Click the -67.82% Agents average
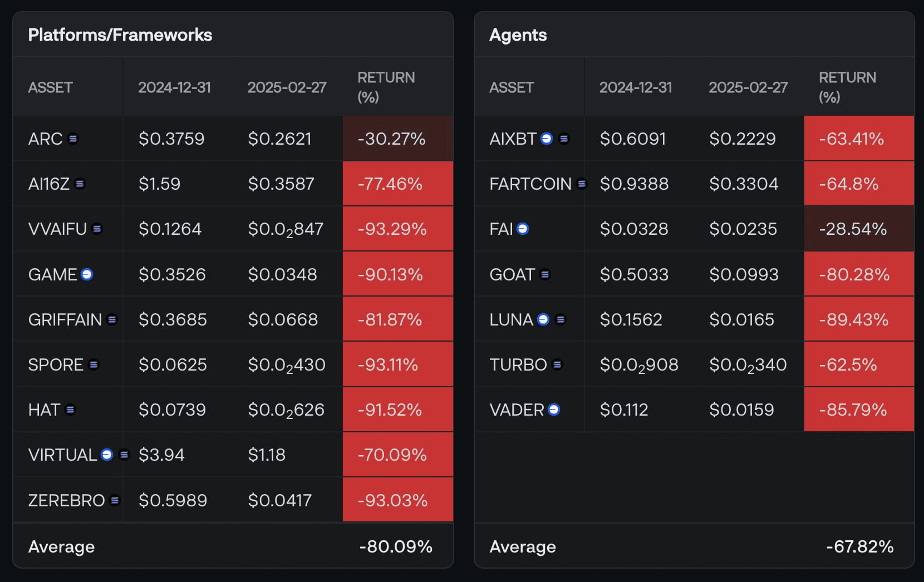This screenshot has width=924, height=582. point(860,546)
